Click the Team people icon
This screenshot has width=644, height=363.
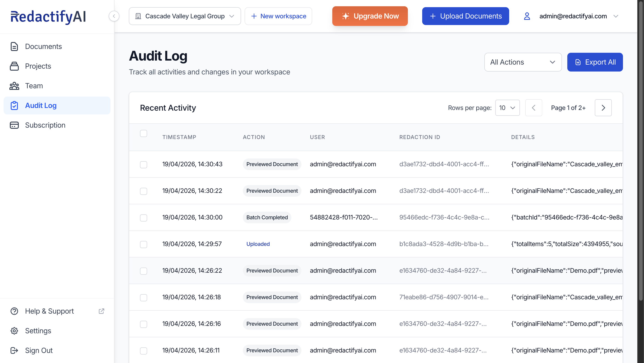[14, 86]
